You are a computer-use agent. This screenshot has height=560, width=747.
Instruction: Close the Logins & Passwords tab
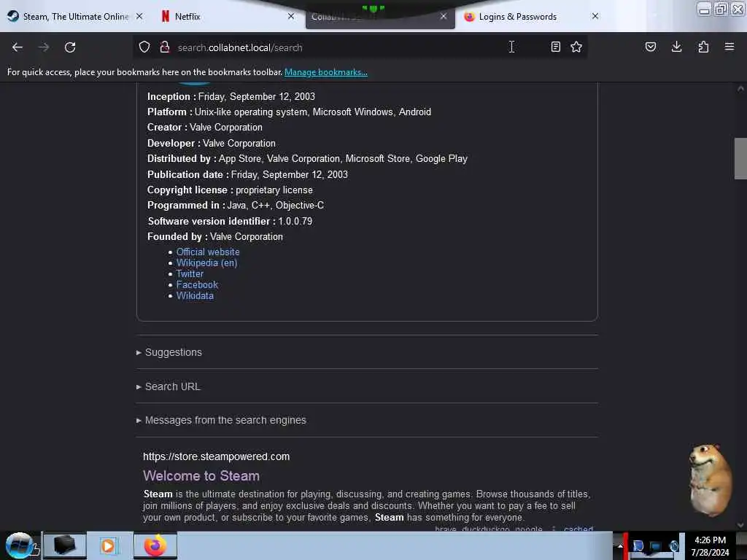click(x=595, y=16)
